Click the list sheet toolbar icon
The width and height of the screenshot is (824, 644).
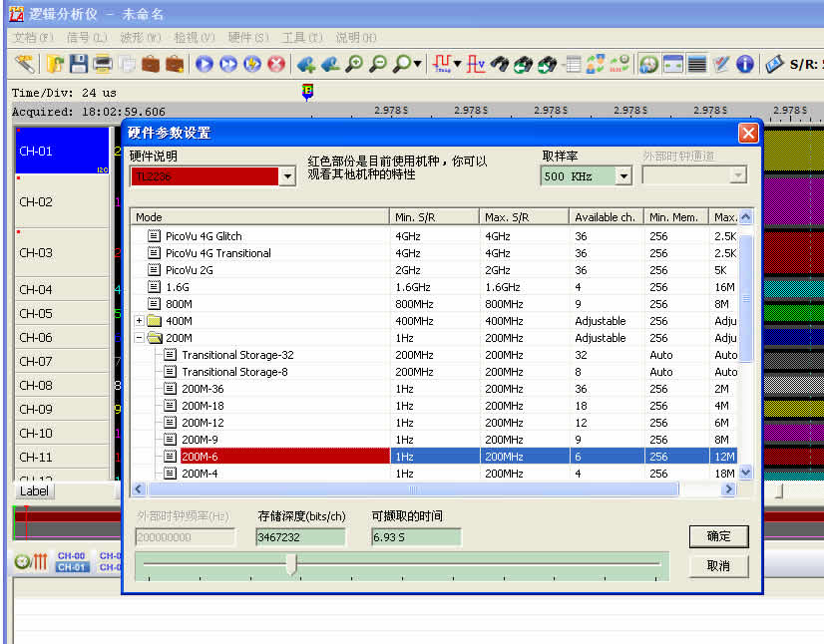coord(573,64)
